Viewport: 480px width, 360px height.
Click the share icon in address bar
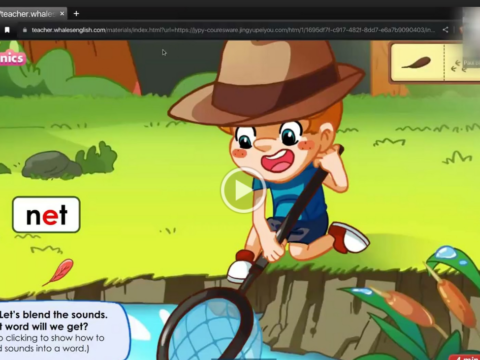click(445, 30)
